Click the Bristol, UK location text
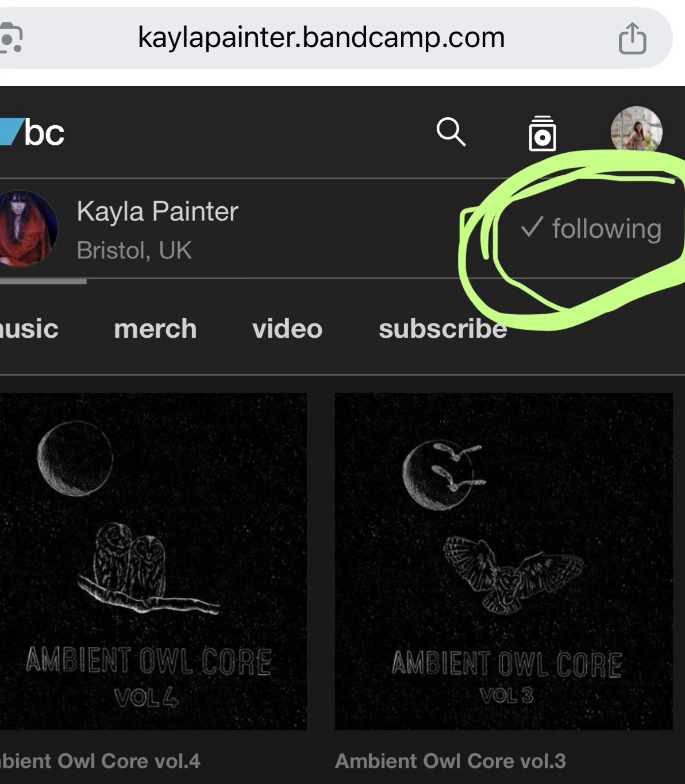Screen dimensions: 685x784 click(134, 250)
